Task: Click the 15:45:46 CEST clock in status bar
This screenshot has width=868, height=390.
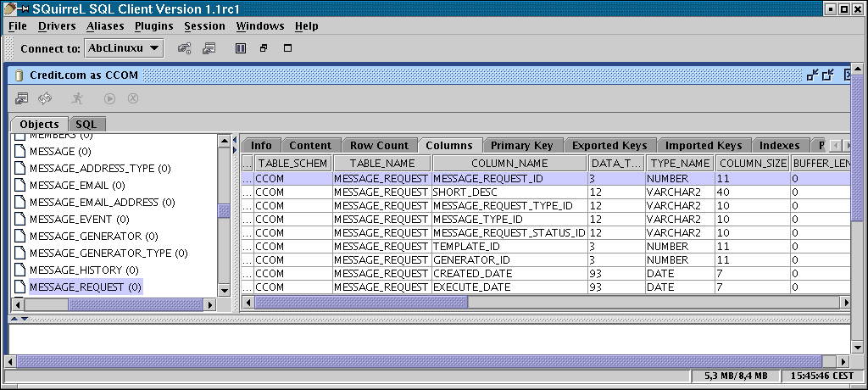Action: pyautogui.click(x=822, y=376)
